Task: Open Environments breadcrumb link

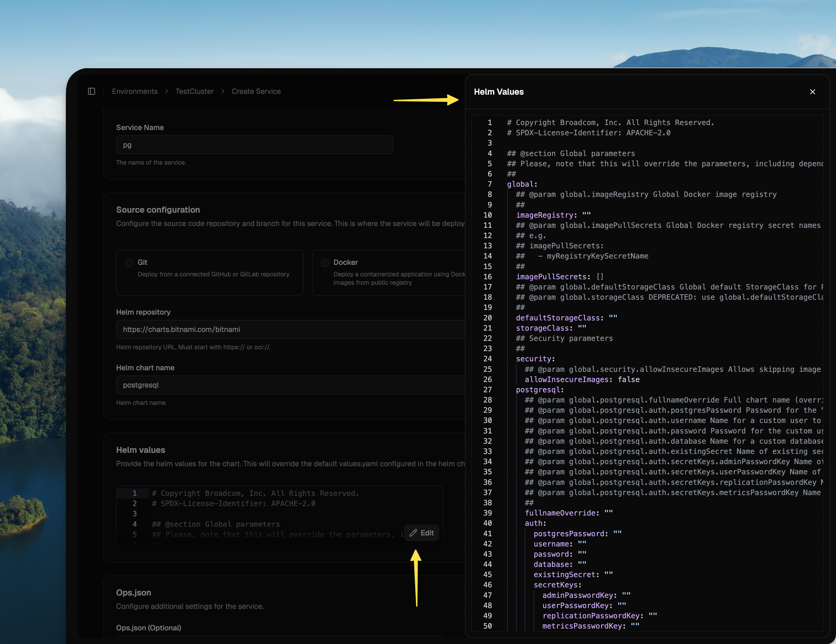Action: click(x=135, y=92)
